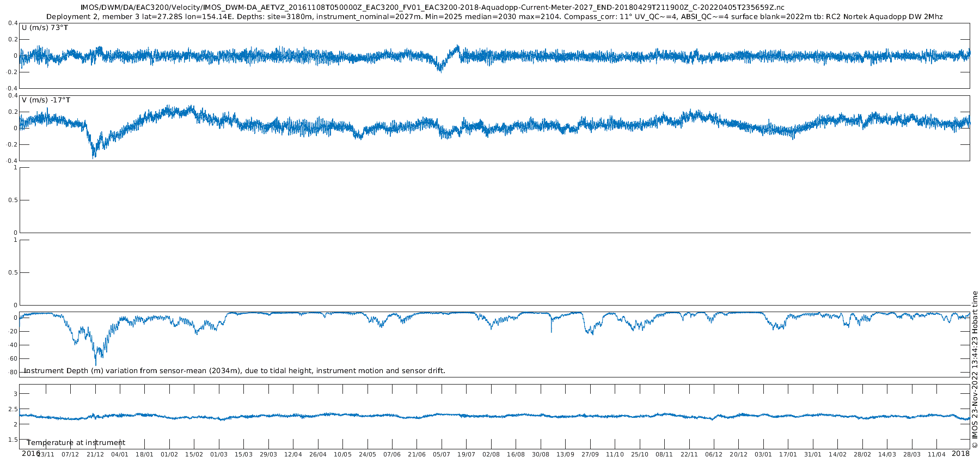Screen dimensions: 980x463
Task: Select the Deployment 2 metadata subtitle line
Action: (x=494, y=17)
